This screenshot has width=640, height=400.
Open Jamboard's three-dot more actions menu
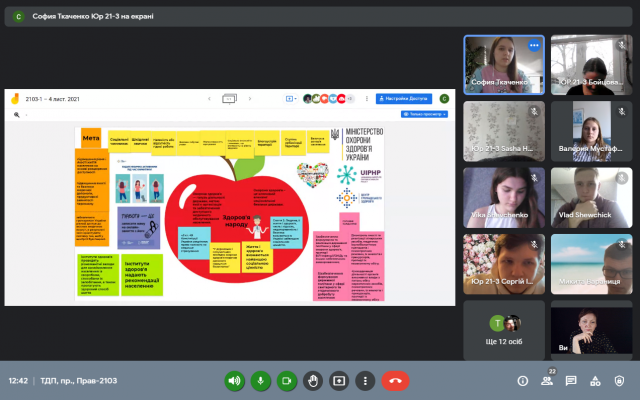pos(367,99)
